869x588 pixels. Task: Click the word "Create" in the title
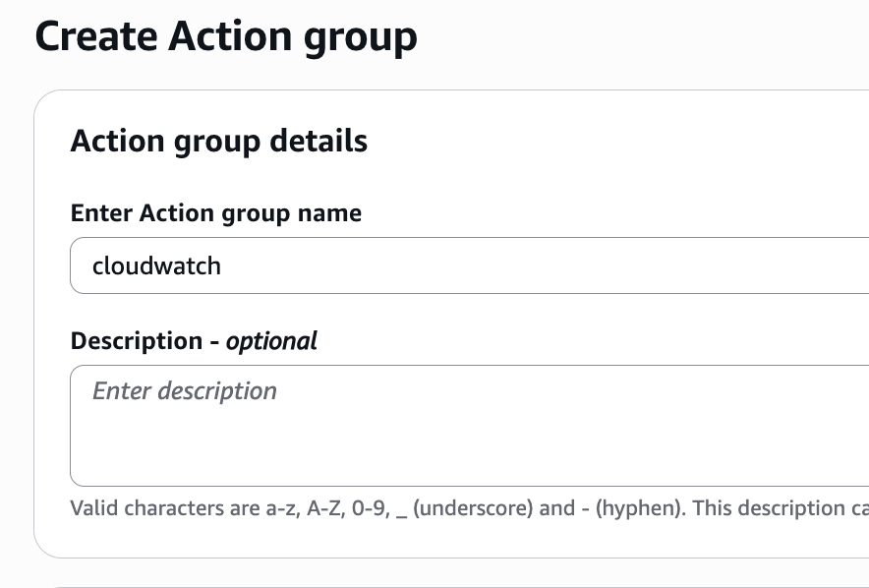click(94, 37)
